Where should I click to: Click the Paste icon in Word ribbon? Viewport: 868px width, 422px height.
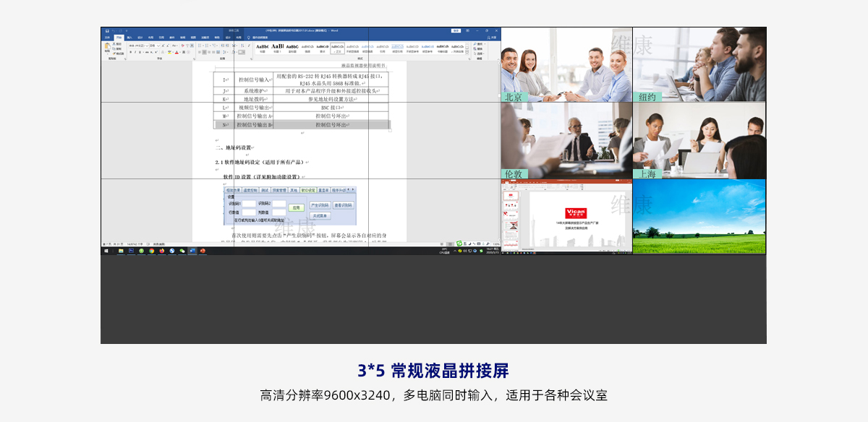pos(107,46)
